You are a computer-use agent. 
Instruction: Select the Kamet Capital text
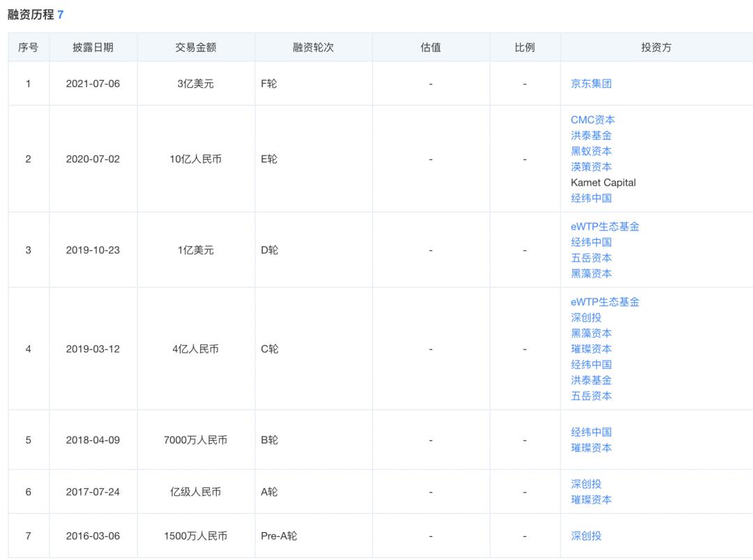(x=603, y=183)
